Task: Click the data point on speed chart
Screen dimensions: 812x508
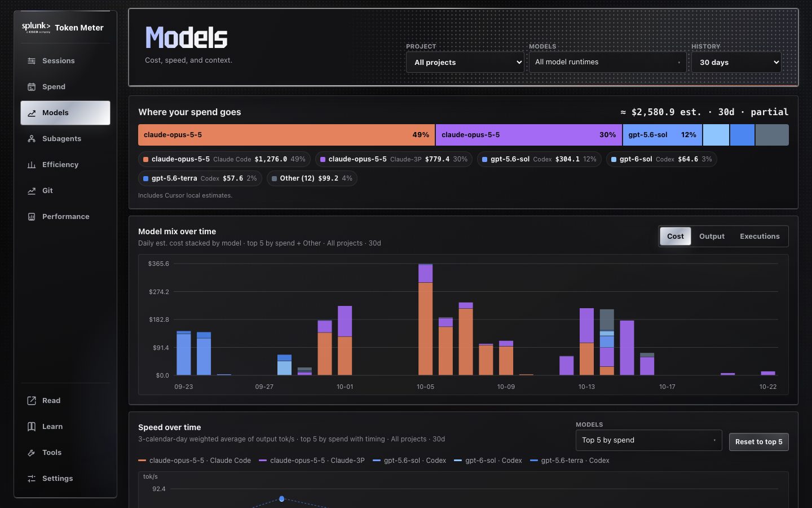Action: pyautogui.click(x=282, y=499)
